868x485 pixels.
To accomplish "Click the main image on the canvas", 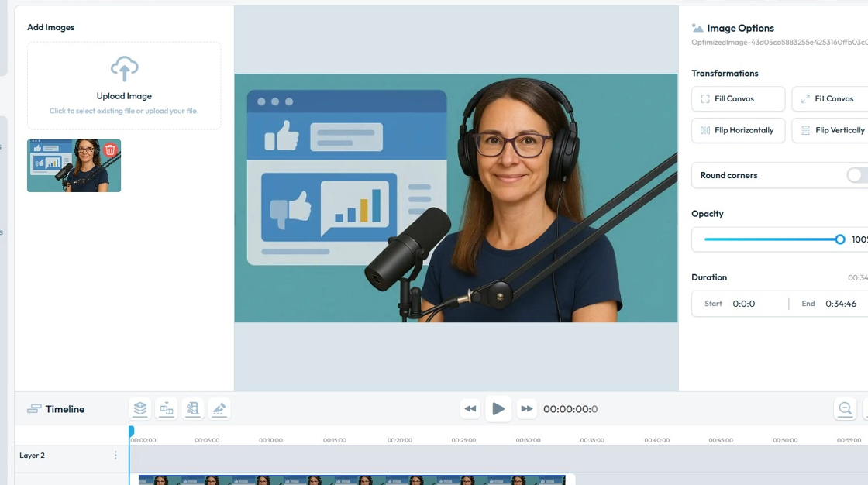I will pyautogui.click(x=456, y=198).
